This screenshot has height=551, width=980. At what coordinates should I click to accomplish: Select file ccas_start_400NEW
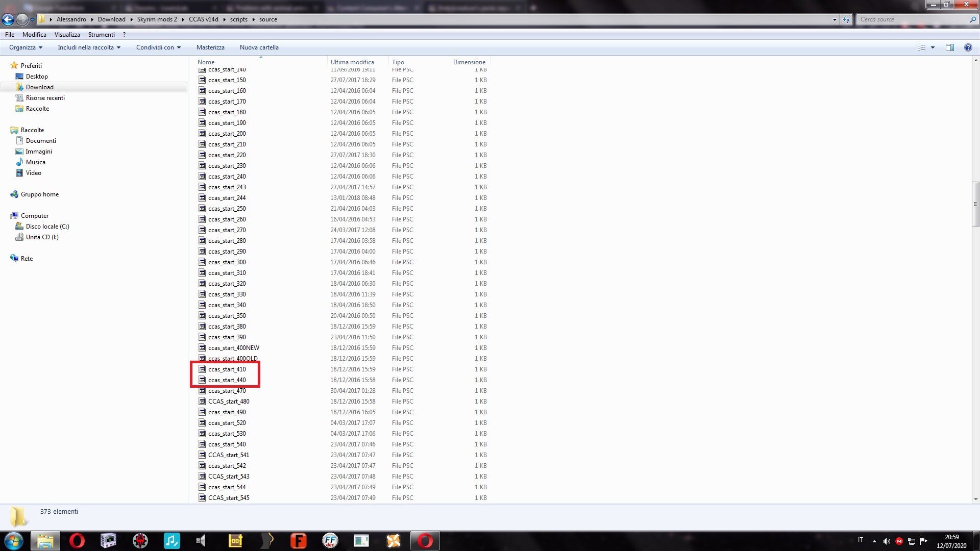(234, 348)
